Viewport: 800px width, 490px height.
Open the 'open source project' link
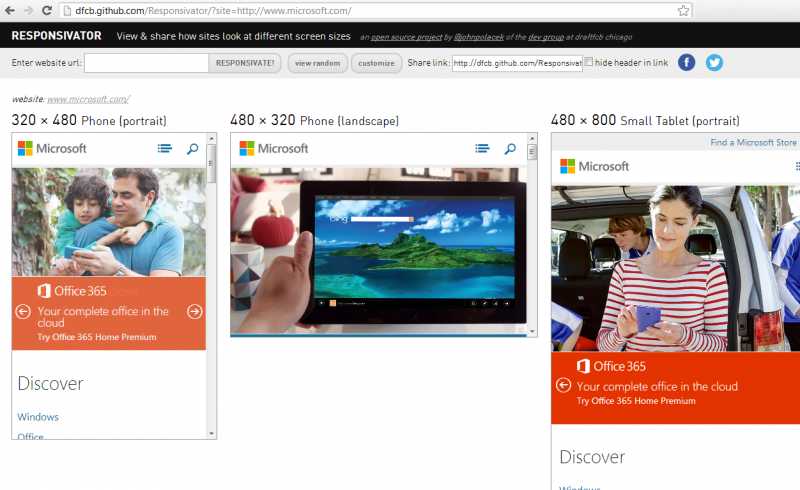[406, 37]
